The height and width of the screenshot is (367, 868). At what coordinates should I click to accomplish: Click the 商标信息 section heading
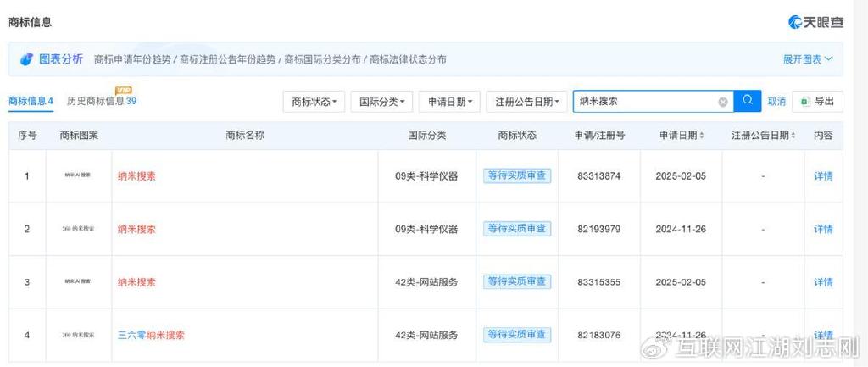[30, 22]
